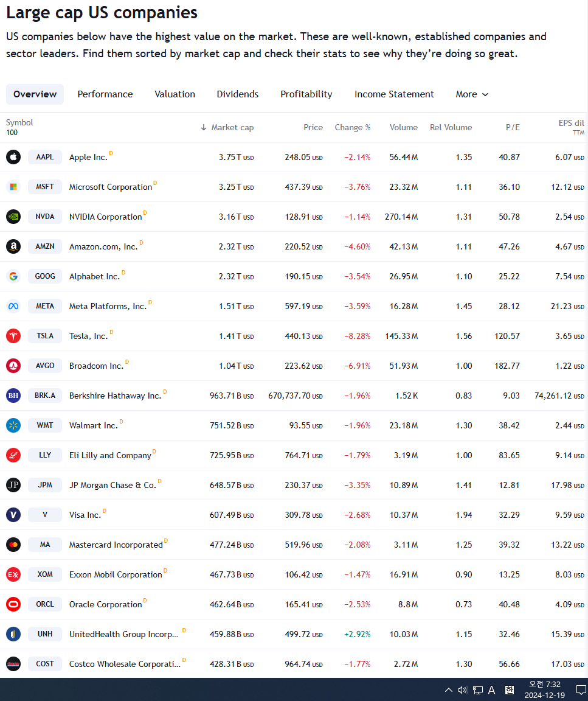The height and width of the screenshot is (701, 588).
Task: Open the taskbar network icon
Action: point(478,690)
